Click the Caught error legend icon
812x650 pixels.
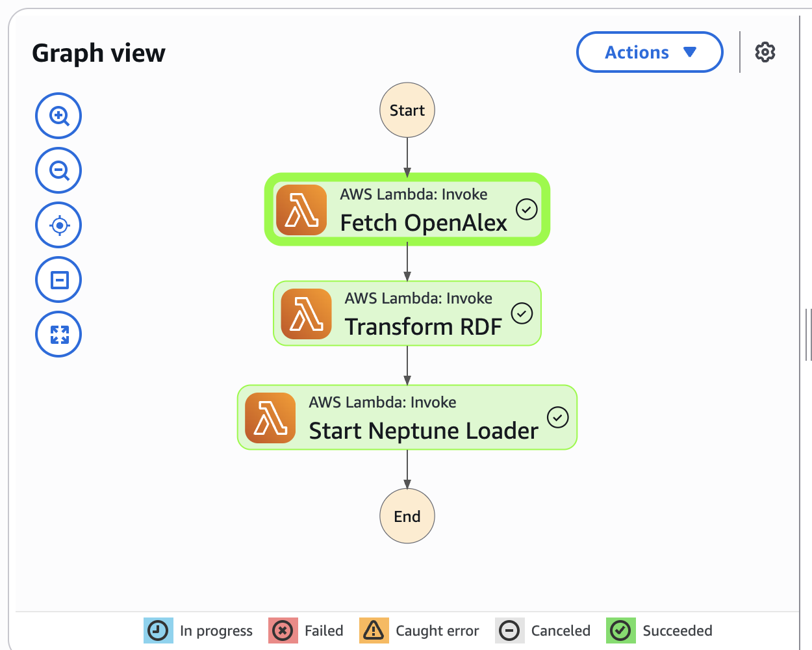point(374,630)
